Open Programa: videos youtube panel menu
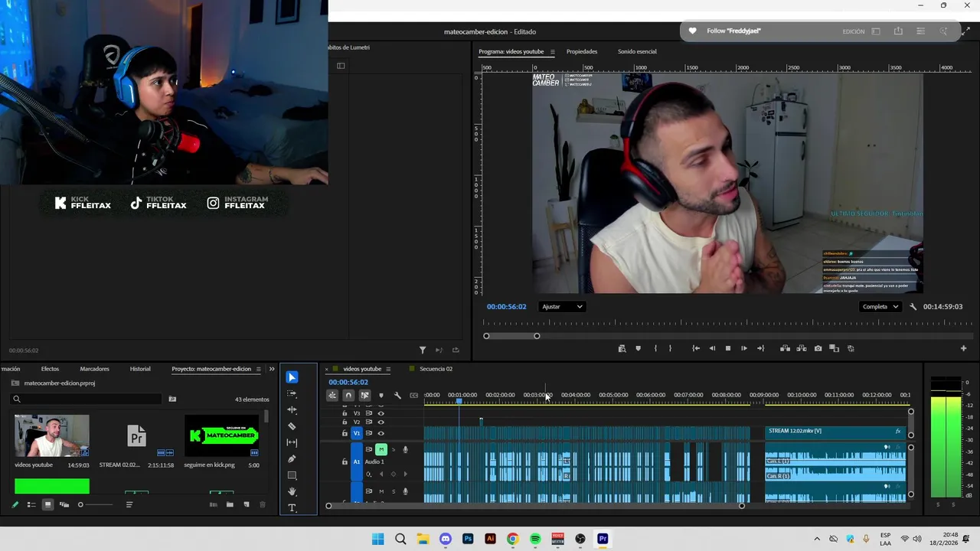This screenshot has width=980, height=551. 552,52
